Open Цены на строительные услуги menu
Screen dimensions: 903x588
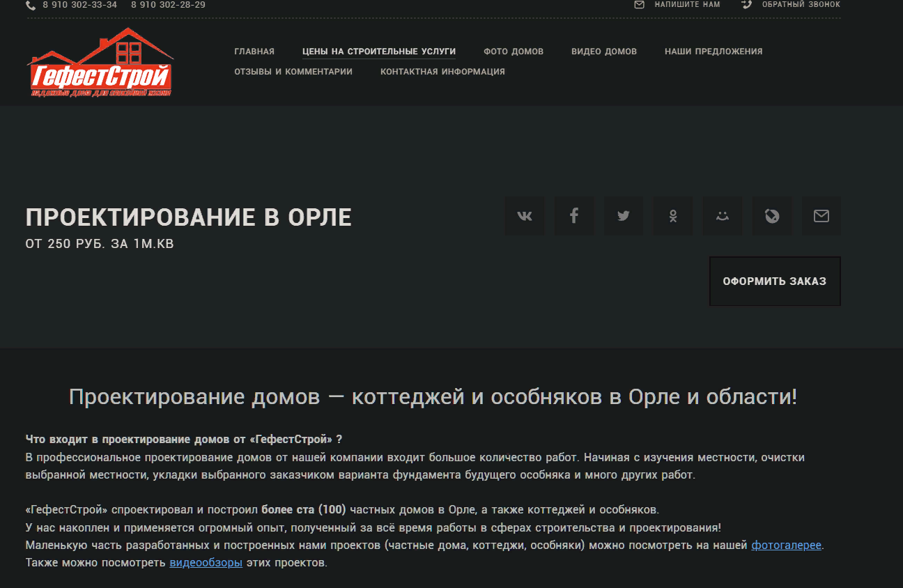point(379,52)
